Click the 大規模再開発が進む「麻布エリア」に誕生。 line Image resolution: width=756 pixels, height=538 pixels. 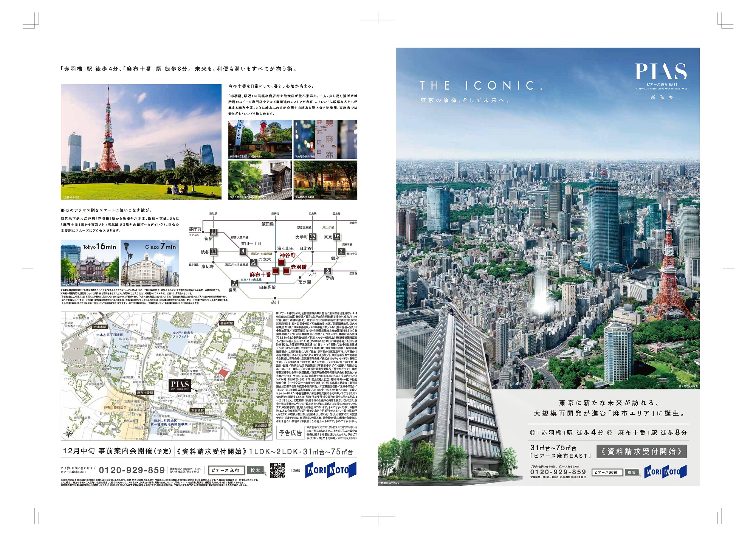[x=610, y=414]
